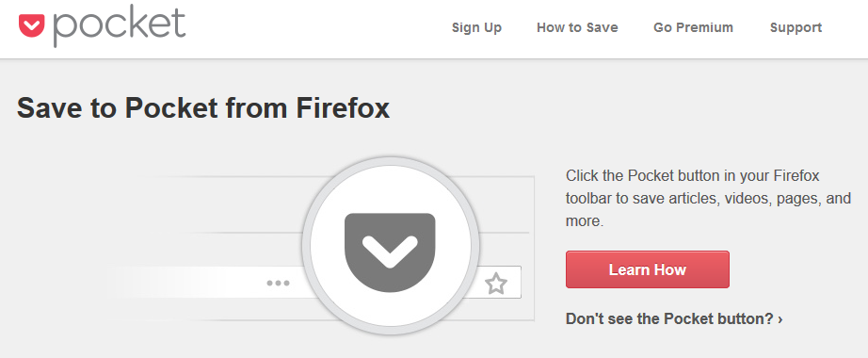Click the "Click the Pocket button in your Firefox" line

pyautogui.click(x=693, y=176)
